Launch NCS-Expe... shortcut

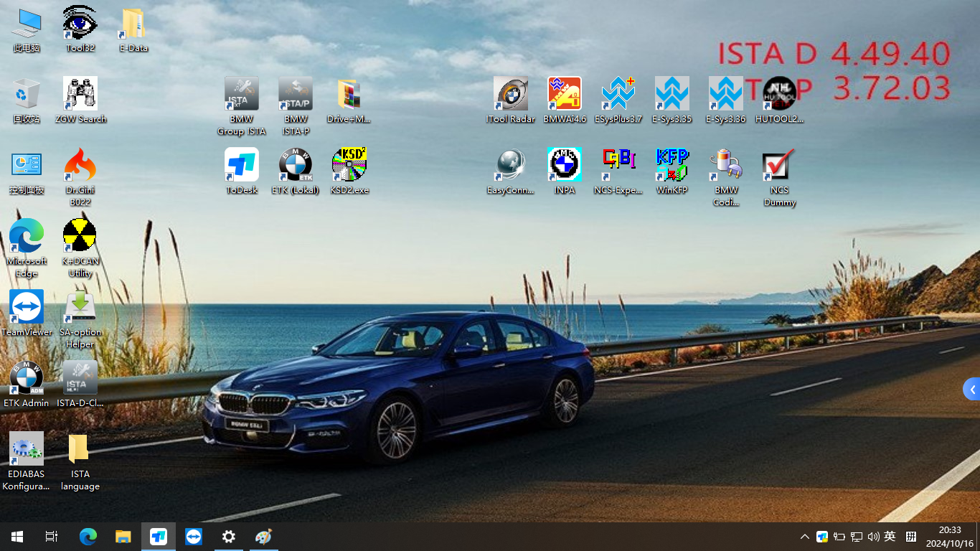click(x=618, y=171)
